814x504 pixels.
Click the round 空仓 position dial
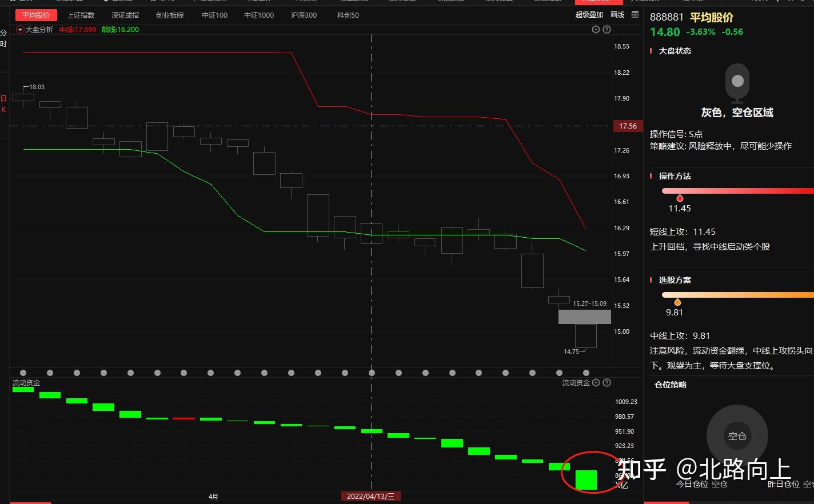click(737, 436)
